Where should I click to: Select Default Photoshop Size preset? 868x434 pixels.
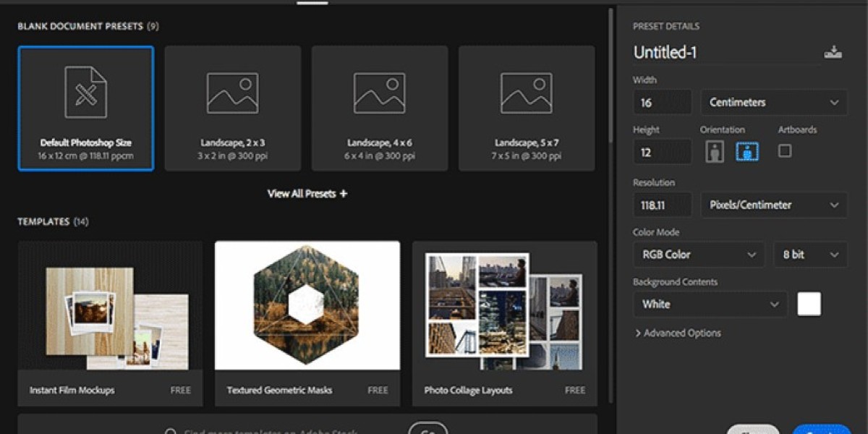pyautogui.click(x=86, y=109)
